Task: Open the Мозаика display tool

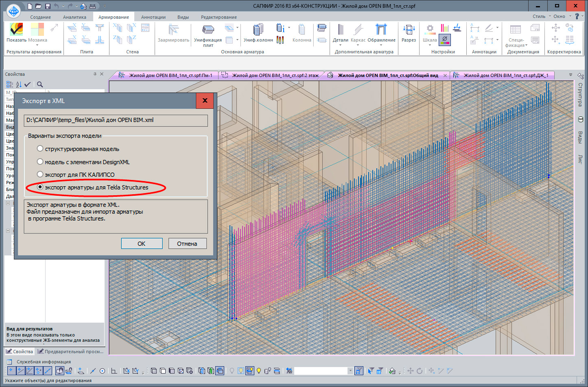Action: pos(37,30)
